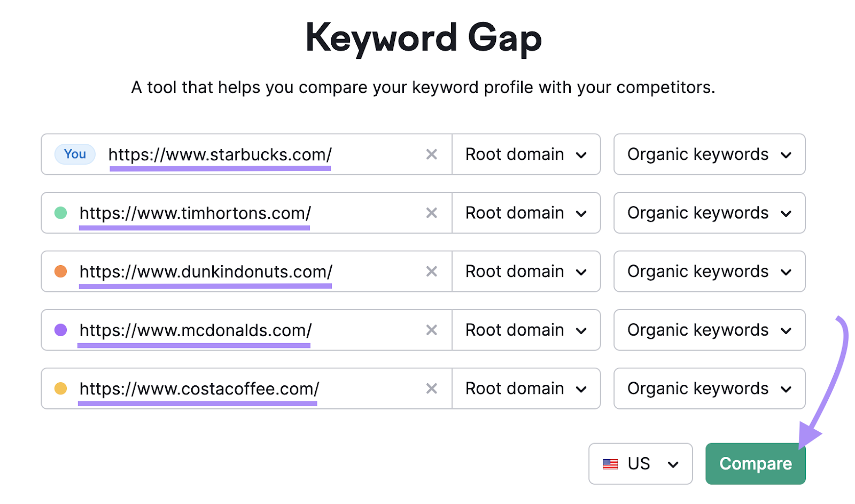Click the orange dot next to dunkindonuts.com
855x504 pixels.
click(x=59, y=272)
